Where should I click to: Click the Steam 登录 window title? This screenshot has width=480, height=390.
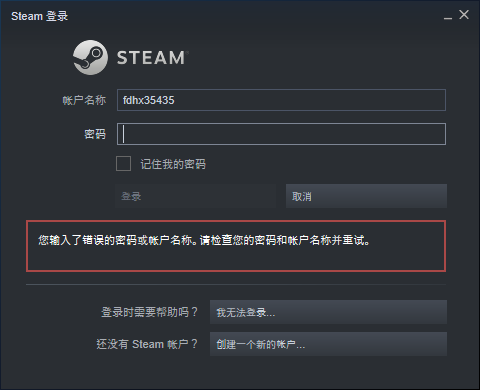[x=39, y=16]
